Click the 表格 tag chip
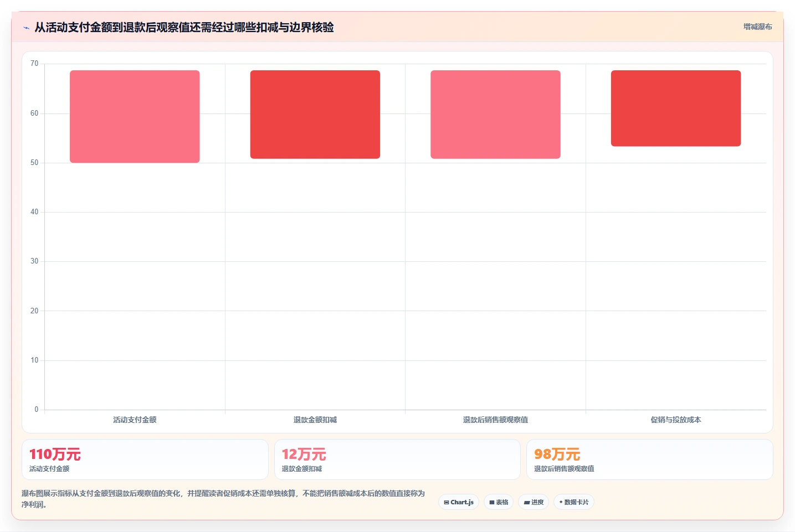 [x=499, y=502]
